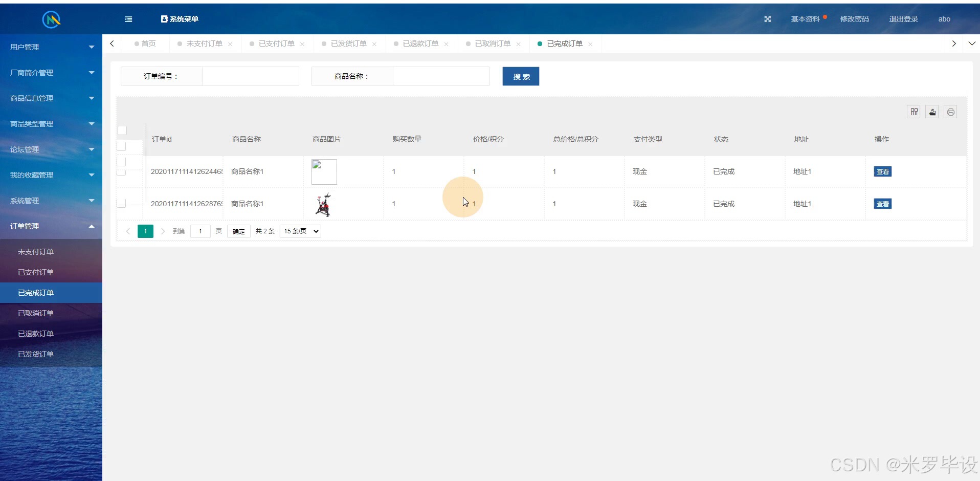Click the go-to page number input
Image resolution: width=980 pixels, height=481 pixels.
click(x=201, y=231)
